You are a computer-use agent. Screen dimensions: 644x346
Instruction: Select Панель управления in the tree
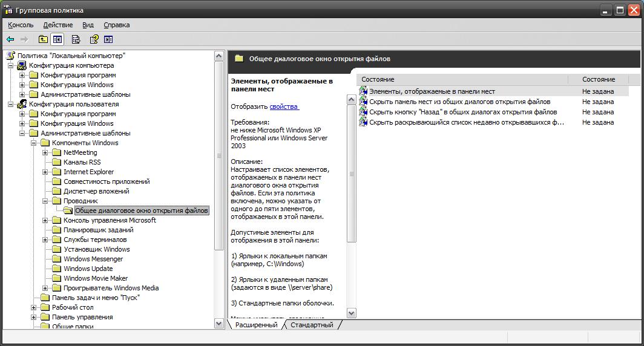pyautogui.click(x=82, y=317)
